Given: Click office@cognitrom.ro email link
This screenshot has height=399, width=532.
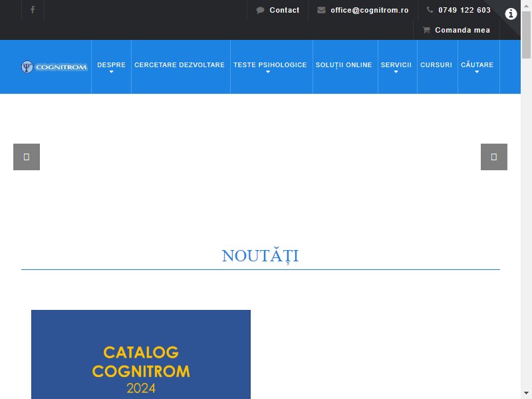Looking at the screenshot, I should [x=370, y=10].
